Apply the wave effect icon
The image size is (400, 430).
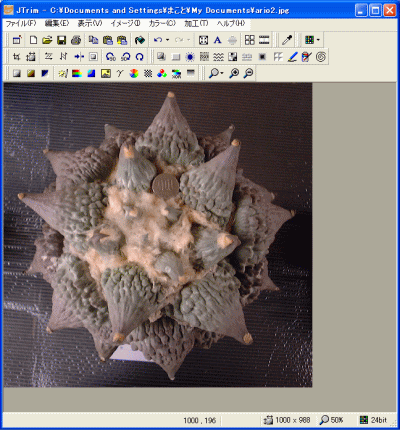pos(218,57)
